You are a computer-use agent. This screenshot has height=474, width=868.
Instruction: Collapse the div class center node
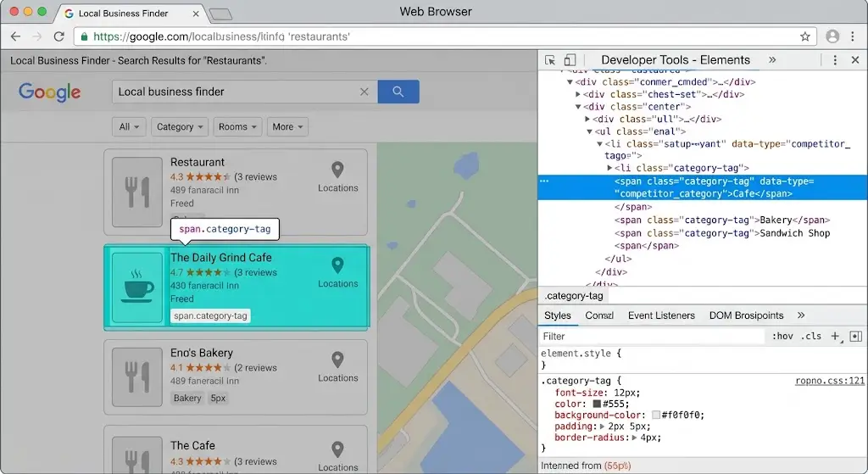[x=578, y=106]
